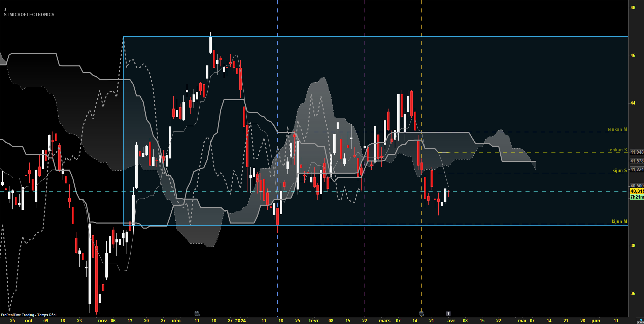The image size is (644, 324).
Task: Click the yellow current price label 40,315
Action: 637,191
